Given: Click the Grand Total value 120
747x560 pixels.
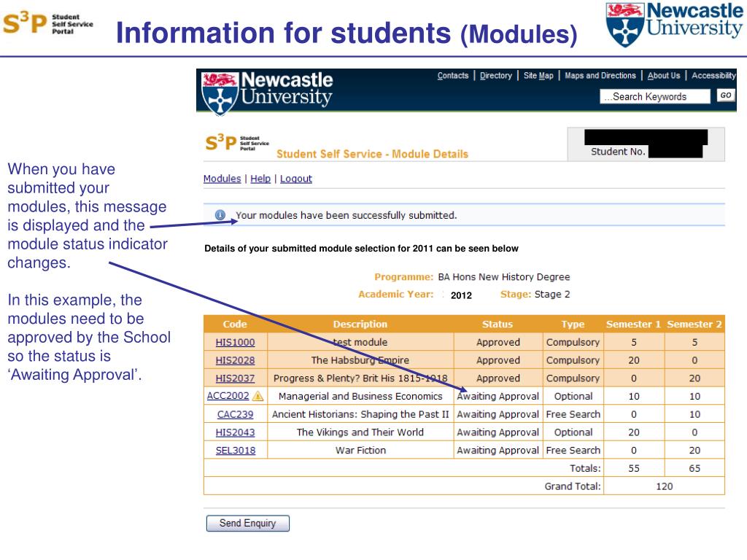Looking at the screenshot, I should click(664, 486).
